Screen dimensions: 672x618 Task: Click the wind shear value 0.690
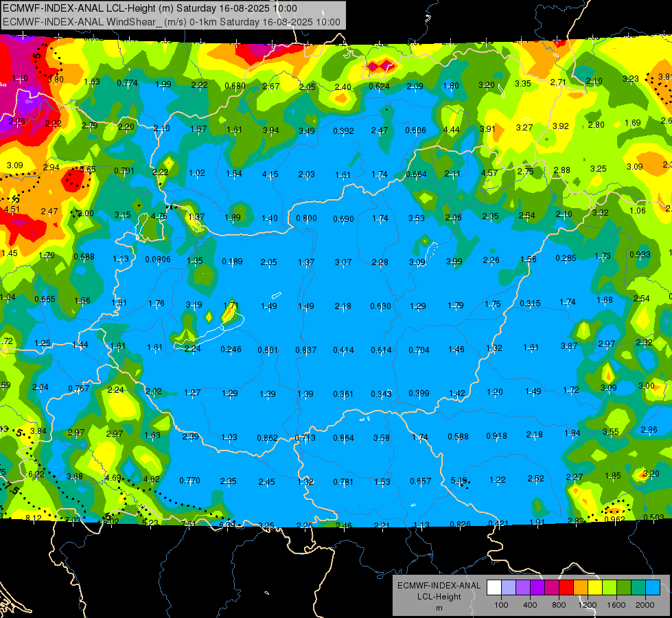tap(344, 219)
